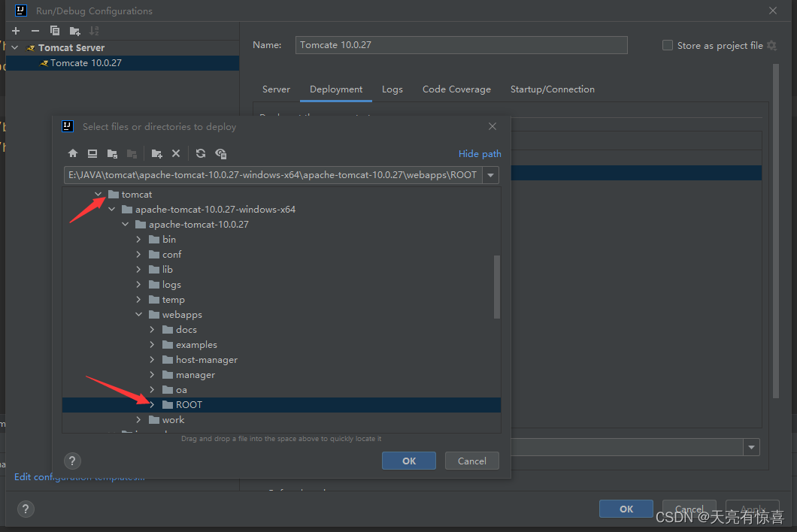Image resolution: width=797 pixels, height=532 pixels.
Task: Click the Desktop directory icon in file chooser
Action: 92,153
